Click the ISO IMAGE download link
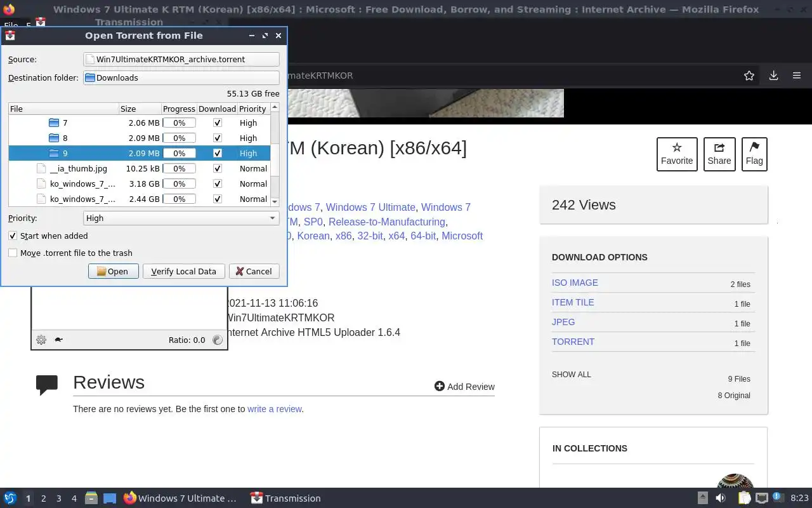 [575, 283]
